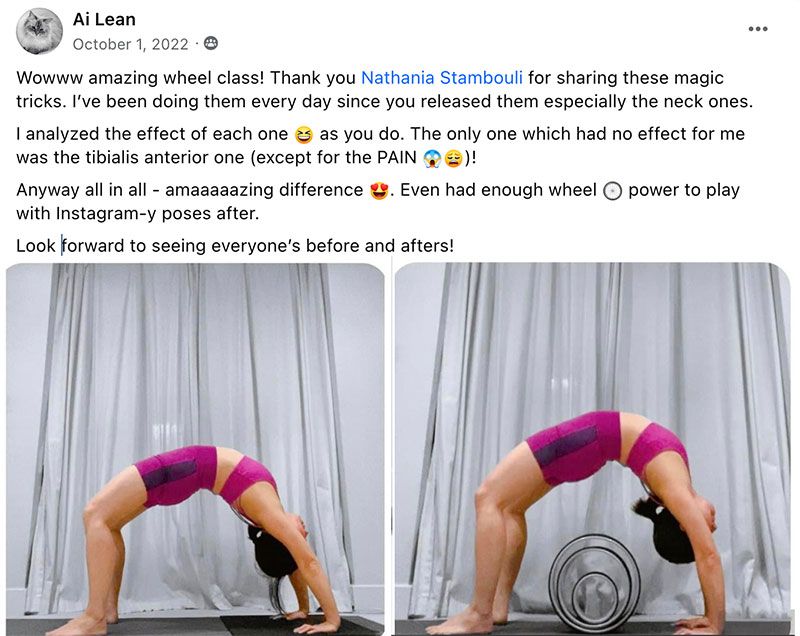Click the nested yoga wheels in right photo
This screenshot has height=636, width=800.
point(595,581)
